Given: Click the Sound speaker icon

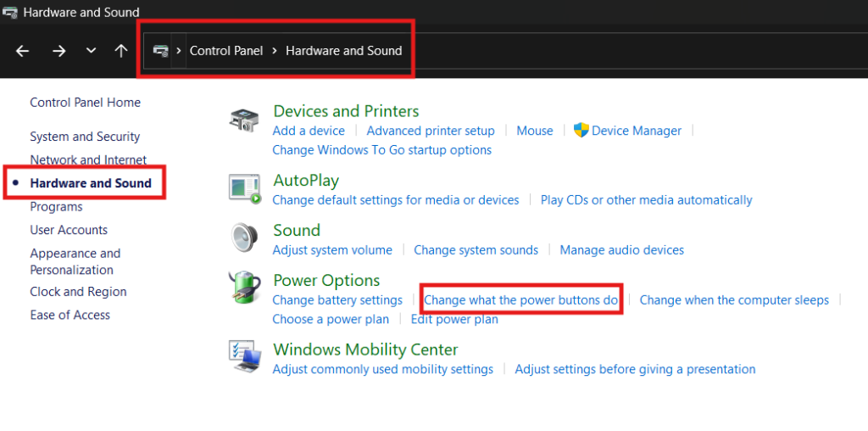Looking at the screenshot, I should point(244,238).
